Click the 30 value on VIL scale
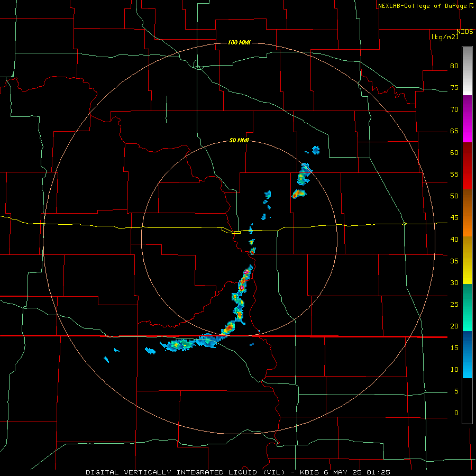 pos(454,282)
